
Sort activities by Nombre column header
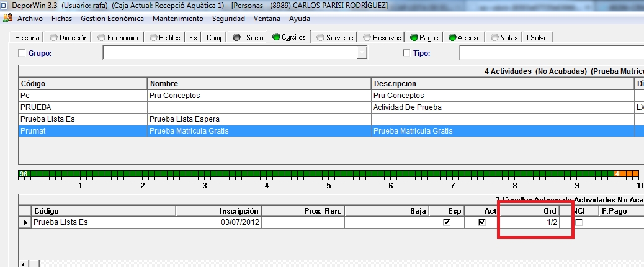click(x=259, y=83)
